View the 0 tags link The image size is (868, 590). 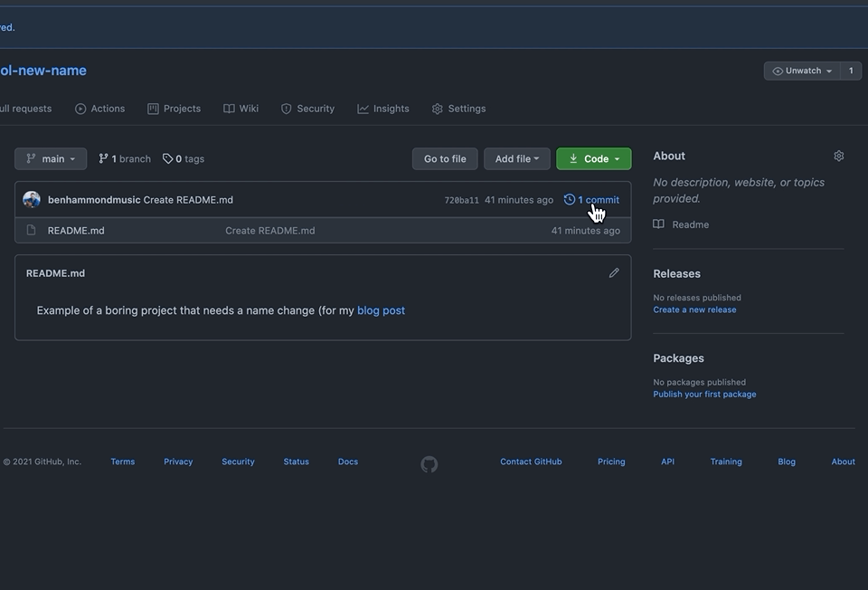[184, 159]
